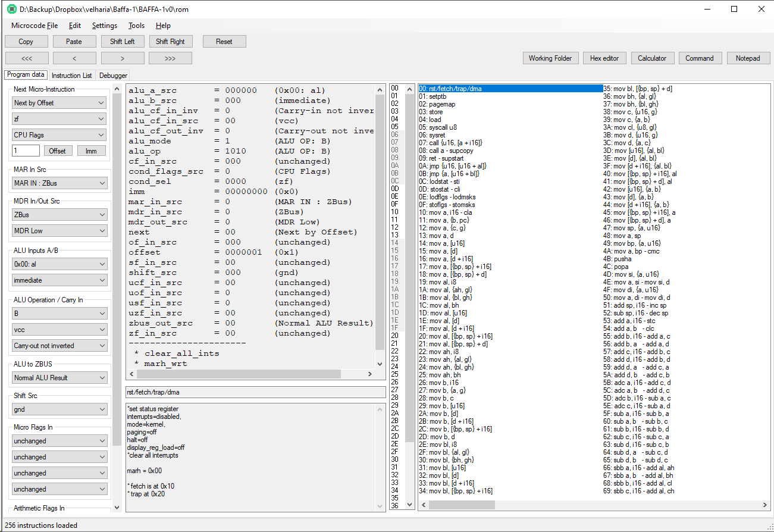Click status bar '256 instructions loaded'

[x=41, y=525]
